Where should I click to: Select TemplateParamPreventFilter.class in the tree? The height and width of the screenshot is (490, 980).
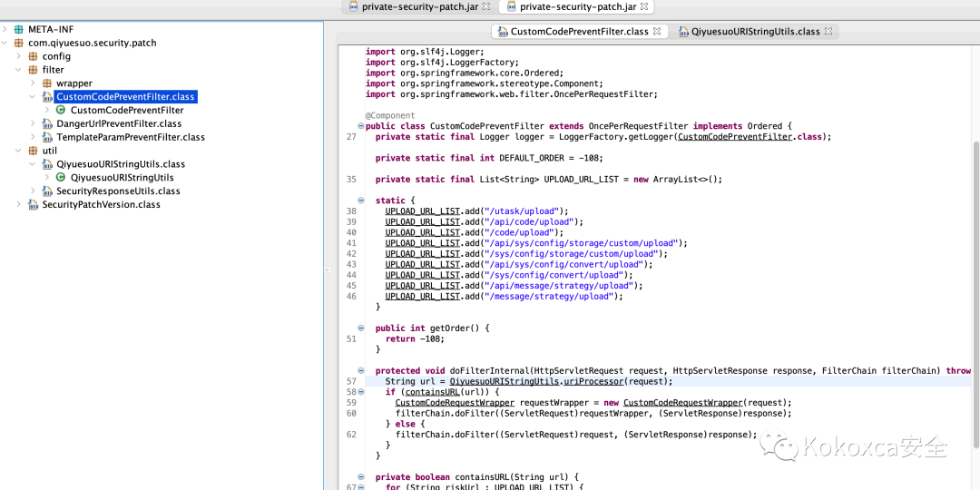coord(131,137)
